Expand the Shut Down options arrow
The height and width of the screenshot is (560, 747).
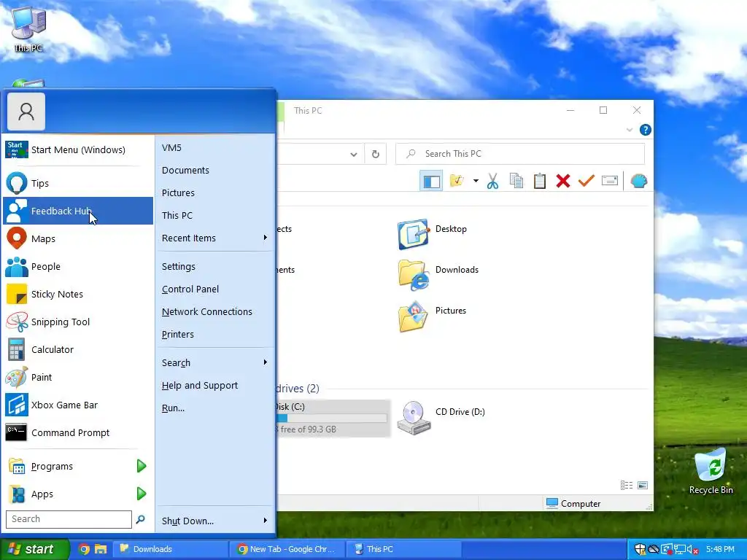(266, 521)
